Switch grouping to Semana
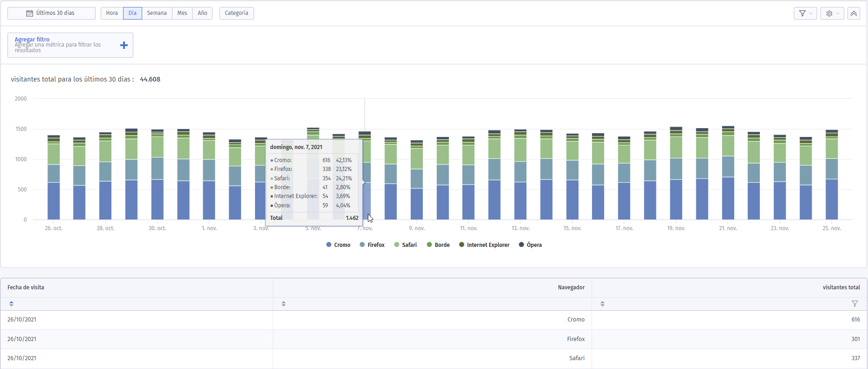 click(x=157, y=13)
